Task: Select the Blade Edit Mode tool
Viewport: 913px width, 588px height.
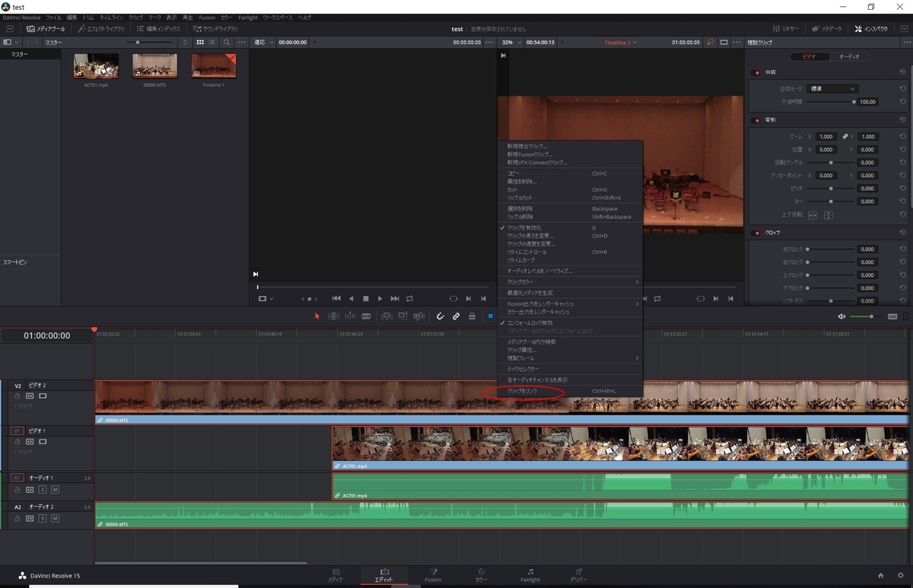Action: tap(366, 316)
